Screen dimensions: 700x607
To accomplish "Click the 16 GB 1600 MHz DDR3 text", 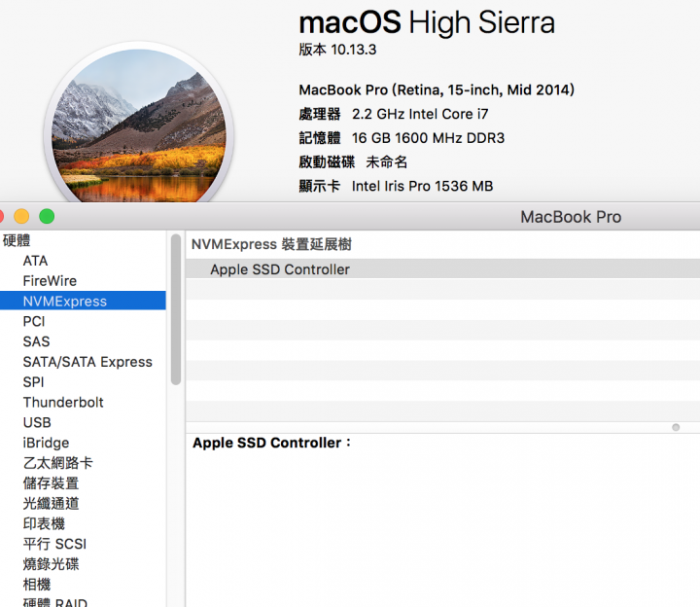I will tap(428, 138).
